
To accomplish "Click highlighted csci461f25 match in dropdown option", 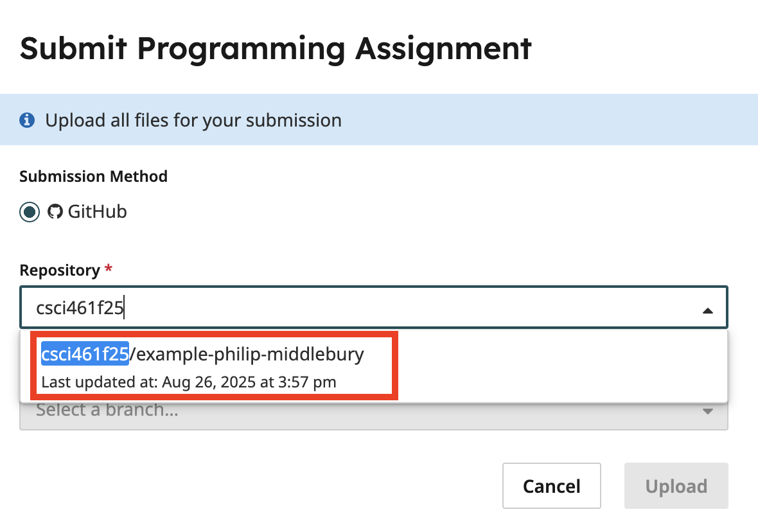I will tap(85, 353).
